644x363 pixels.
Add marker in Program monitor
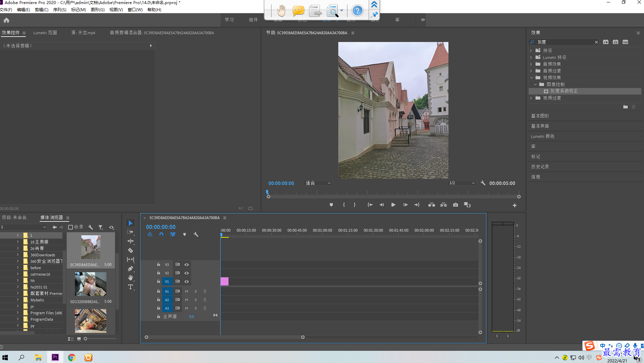(x=331, y=205)
